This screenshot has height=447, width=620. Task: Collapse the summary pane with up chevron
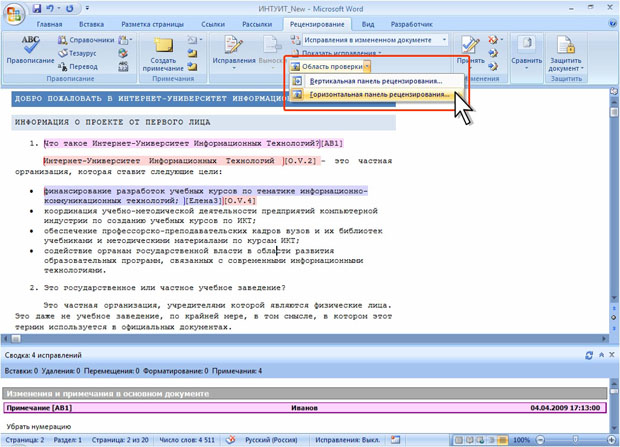(x=601, y=355)
